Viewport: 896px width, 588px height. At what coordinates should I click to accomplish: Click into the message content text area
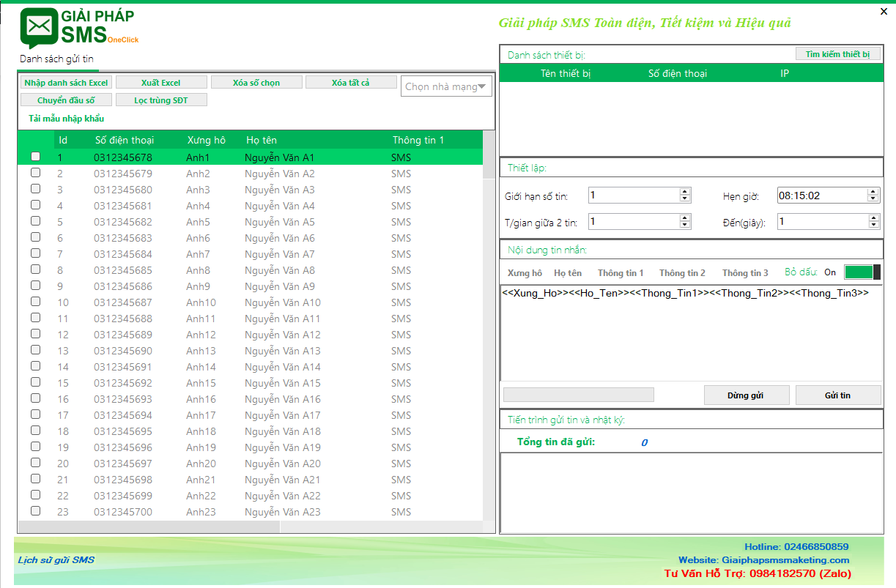pyautogui.click(x=690, y=337)
